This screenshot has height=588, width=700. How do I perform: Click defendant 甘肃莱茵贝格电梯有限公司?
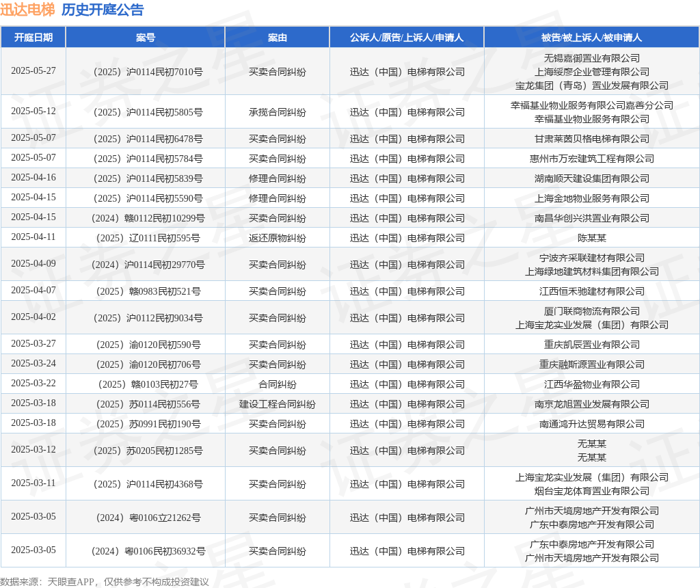point(591,139)
